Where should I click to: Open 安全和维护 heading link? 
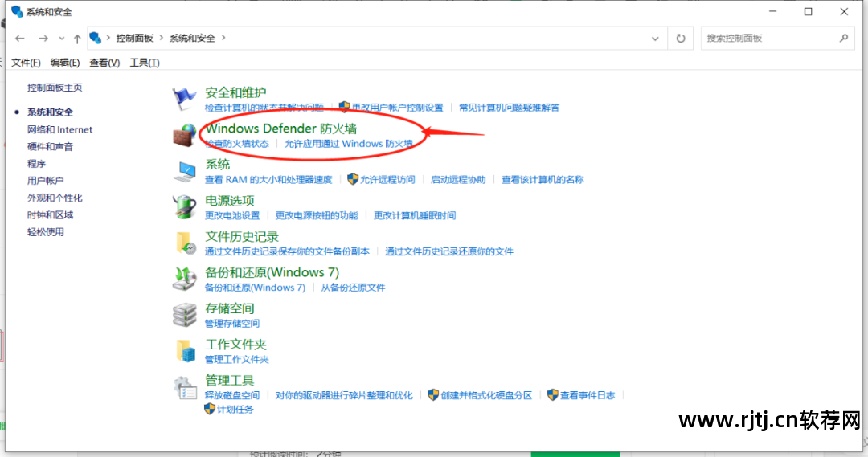tap(235, 92)
